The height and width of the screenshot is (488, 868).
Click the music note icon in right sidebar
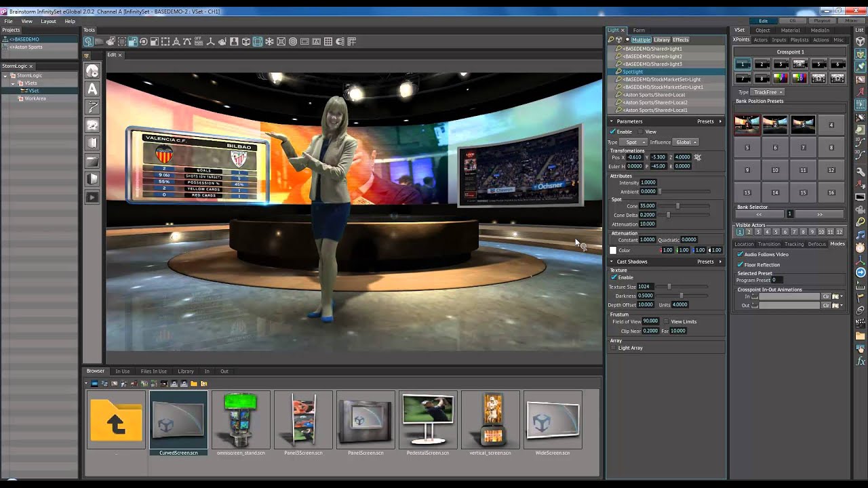click(861, 235)
